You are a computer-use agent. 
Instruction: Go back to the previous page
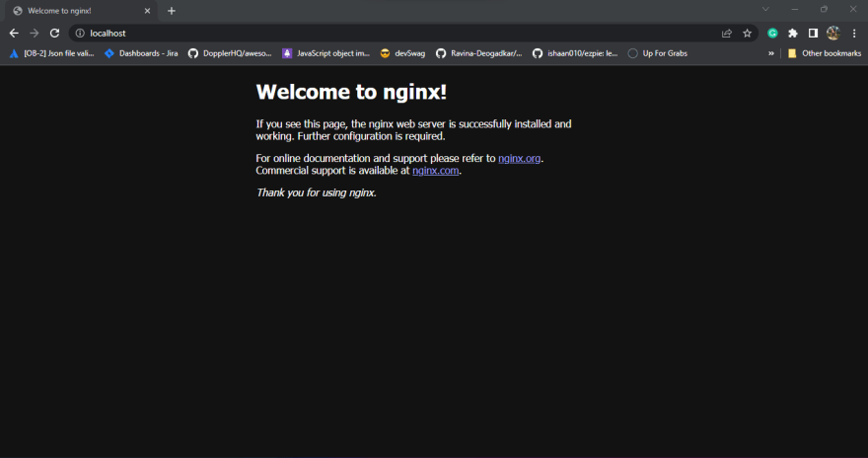[14, 34]
